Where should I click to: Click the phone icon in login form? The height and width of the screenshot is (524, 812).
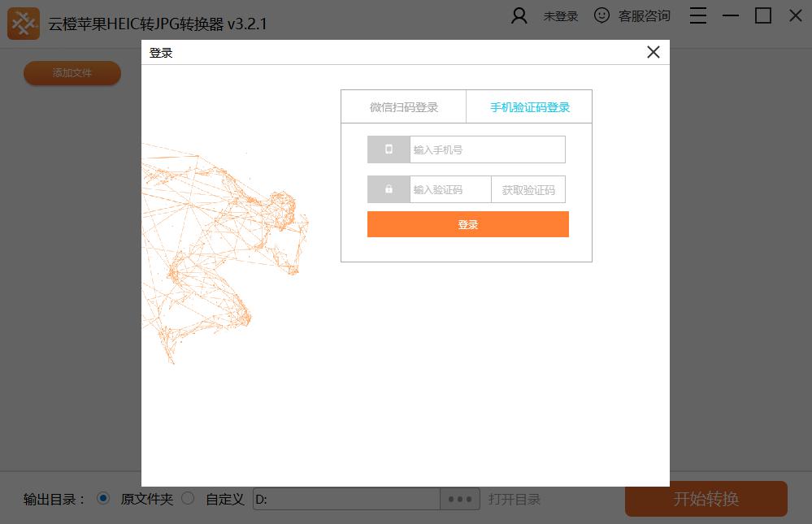[389, 149]
